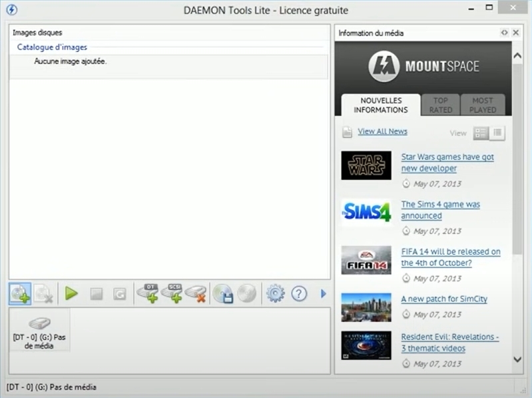Add a DT virtual drive
This screenshot has width=532, height=398.
click(x=147, y=293)
